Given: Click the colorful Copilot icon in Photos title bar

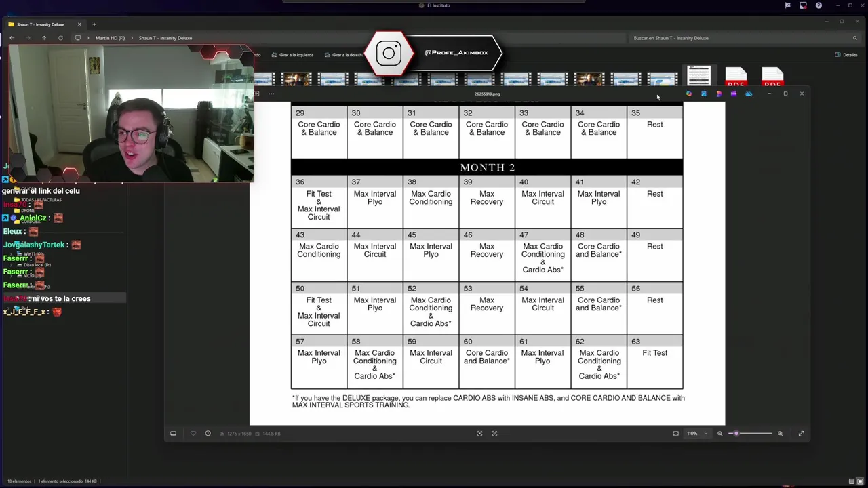Looking at the screenshot, I should click(x=689, y=94).
